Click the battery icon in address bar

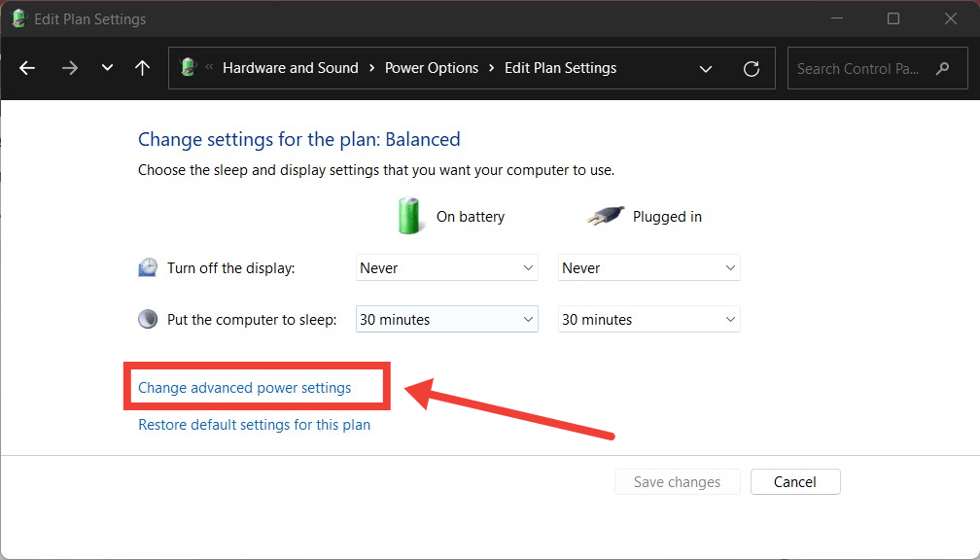coord(189,68)
